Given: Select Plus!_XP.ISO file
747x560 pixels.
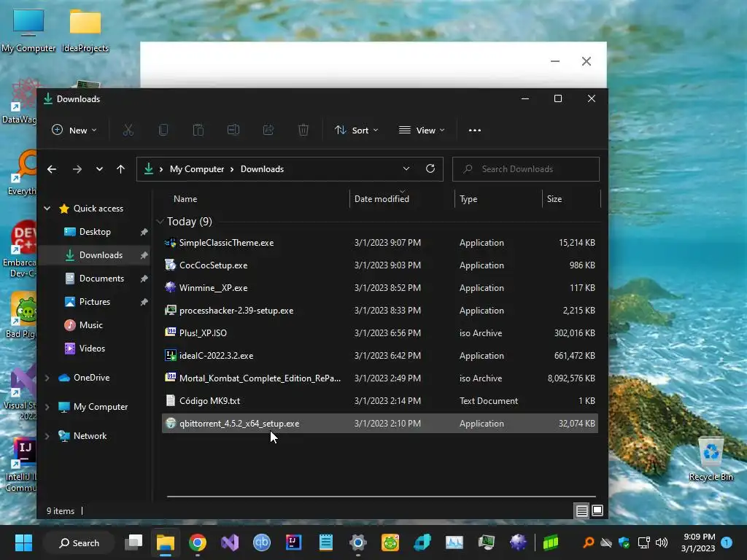Looking at the screenshot, I should (x=379, y=333).
